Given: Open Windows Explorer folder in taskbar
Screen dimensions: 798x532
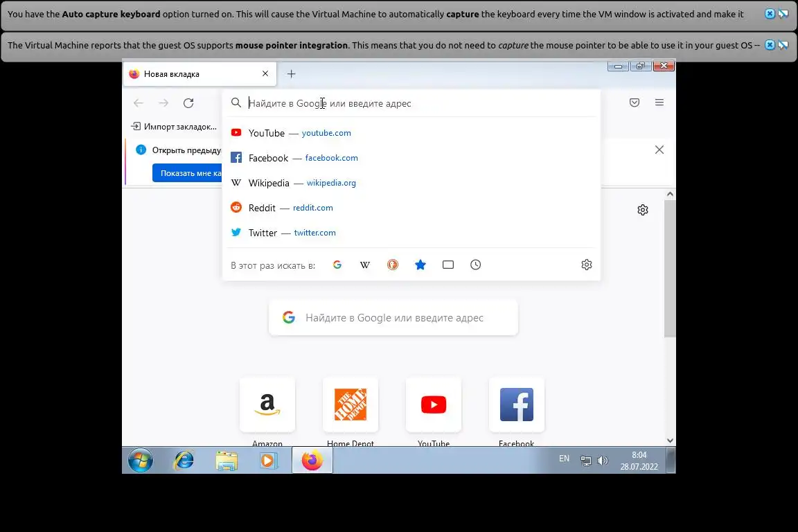Looking at the screenshot, I should point(227,461).
